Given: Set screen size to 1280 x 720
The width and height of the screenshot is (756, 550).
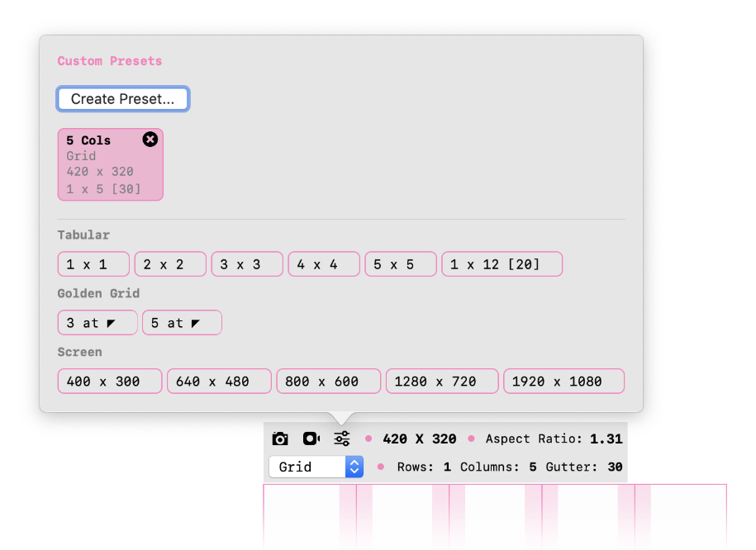Looking at the screenshot, I should 442,382.
